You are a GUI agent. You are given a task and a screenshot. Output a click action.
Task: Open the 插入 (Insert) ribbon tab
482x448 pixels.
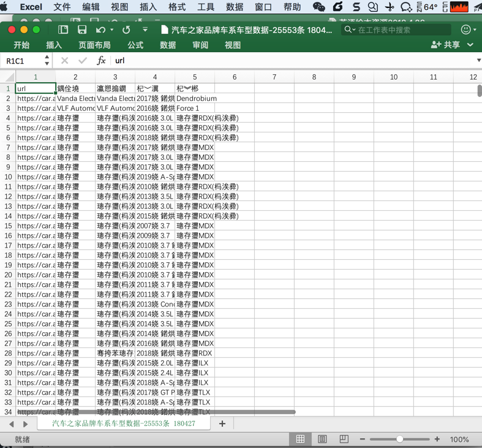point(54,45)
